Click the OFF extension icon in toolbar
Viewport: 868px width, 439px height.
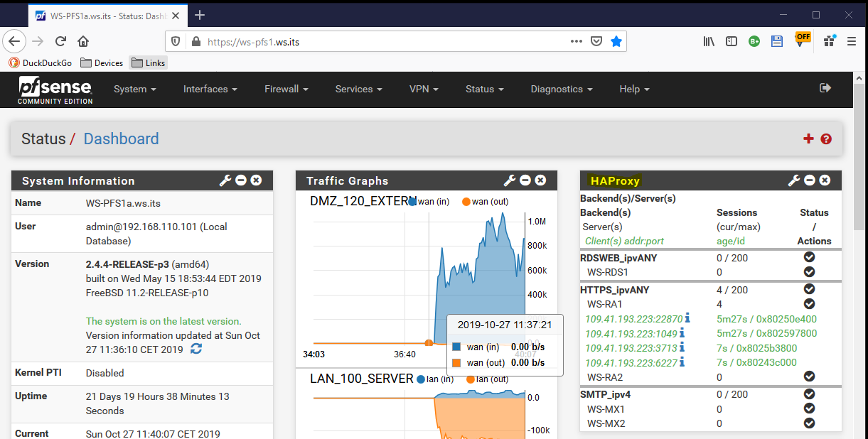point(802,40)
